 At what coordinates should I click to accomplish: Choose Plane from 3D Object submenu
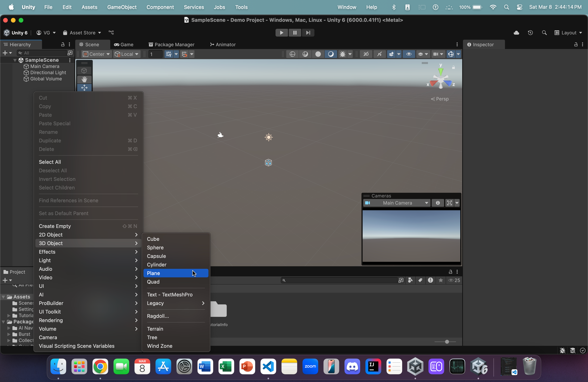tap(176, 273)
